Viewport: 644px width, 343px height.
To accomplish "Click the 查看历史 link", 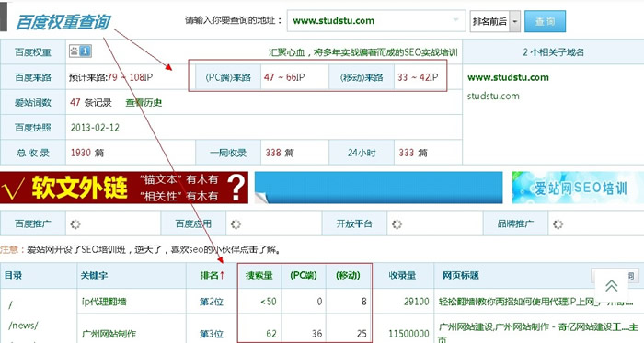I will pyautogui.click(x=144, y=103).
